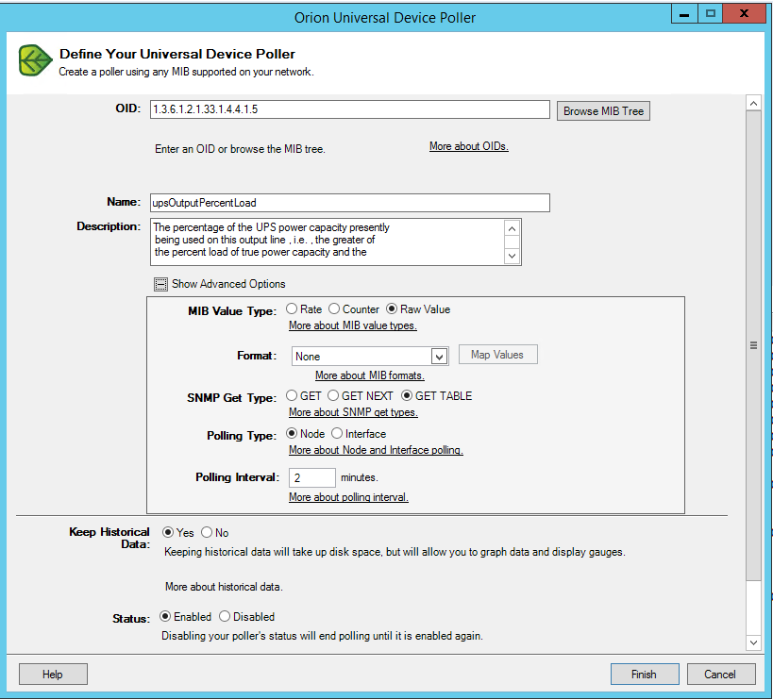Image resolution: width=773 pixels, height=700 pixels.
Task: Click the greyed Map Values button
Action: (x=498, y=355)
